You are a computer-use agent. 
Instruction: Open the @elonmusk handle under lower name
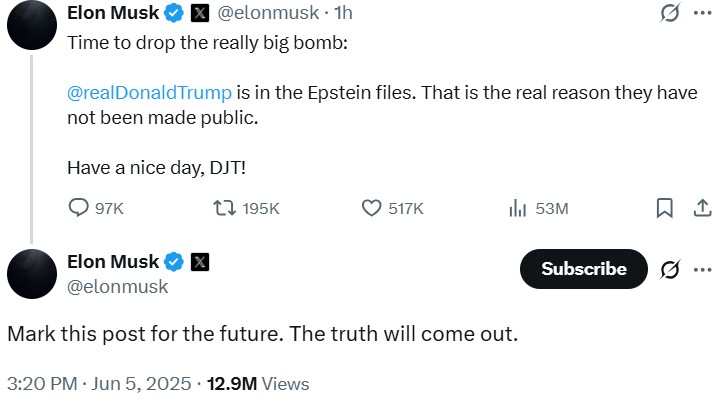(117, 287)
